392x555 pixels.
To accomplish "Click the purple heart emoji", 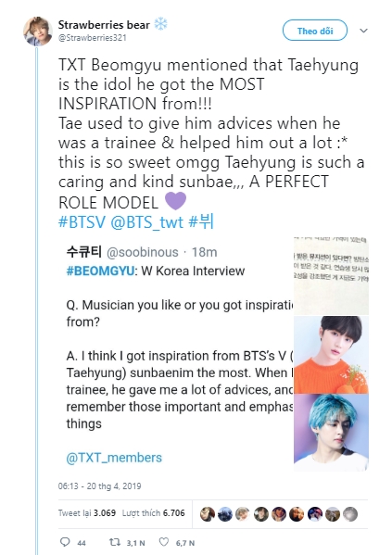I will (x=175, y=201).
